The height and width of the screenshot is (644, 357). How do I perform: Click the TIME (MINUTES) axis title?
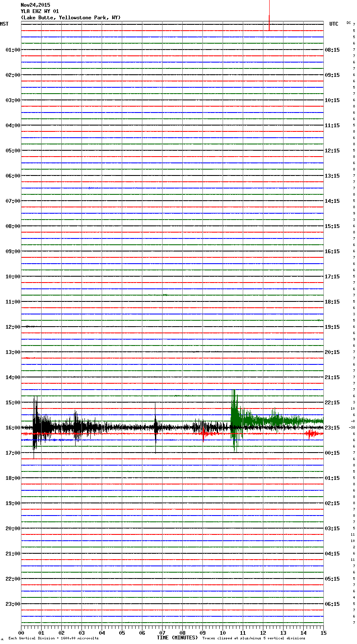click(x=177, y=638)
